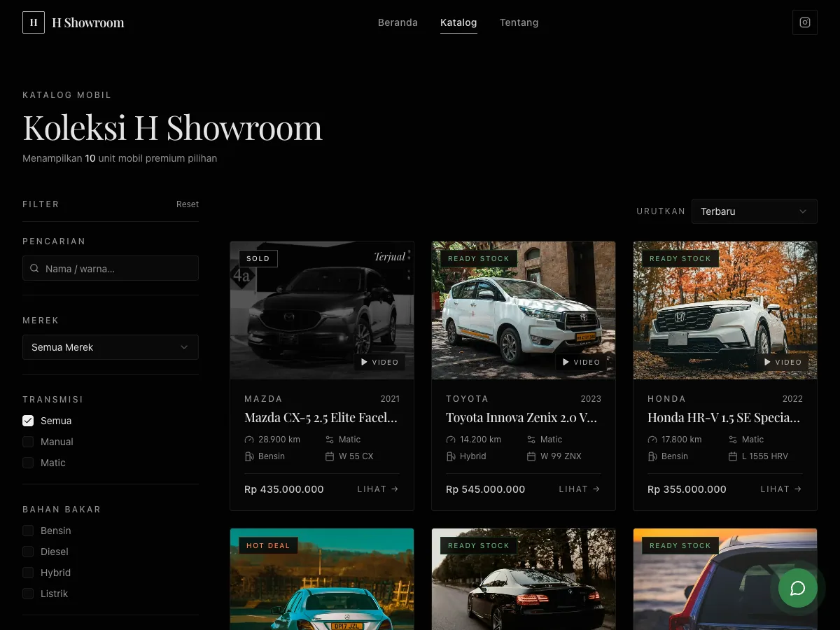Open the white Honda HR-V photo
840x630 pixels.
pyautogui.click(x=725, y=311)
